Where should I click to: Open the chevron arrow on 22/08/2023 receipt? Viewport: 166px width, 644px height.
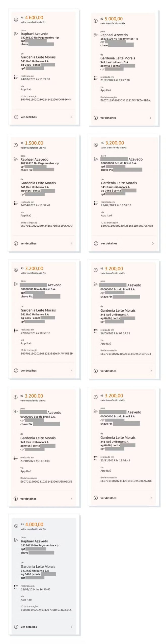point(71,370)
